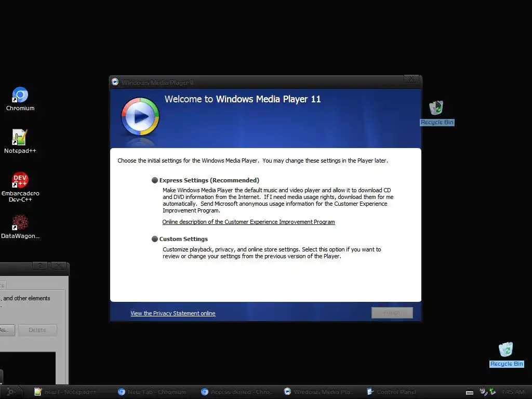Open the Chromium desktop shortcut
The height and width of the screenshot is (399, 532).
[20, 99]
